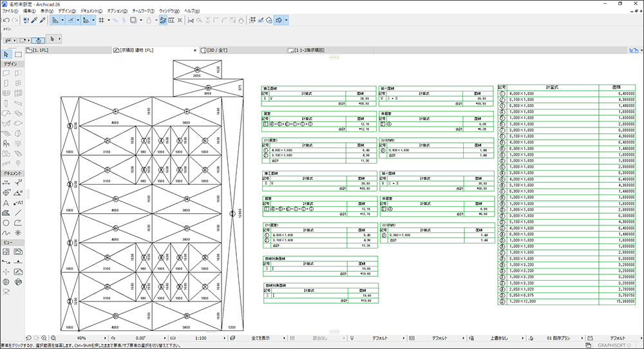This screenshot has height=349, width=644.
Task: Select the Object chair tool
Action: tap(6, 144)
